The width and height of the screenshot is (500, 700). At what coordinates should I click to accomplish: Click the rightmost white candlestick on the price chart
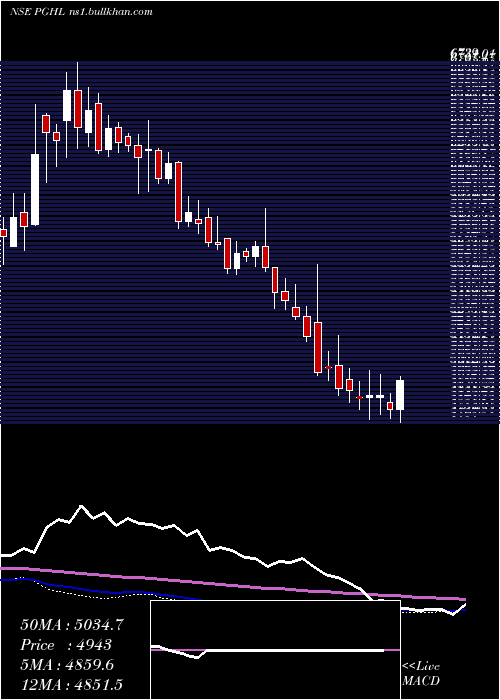(400, 395)
